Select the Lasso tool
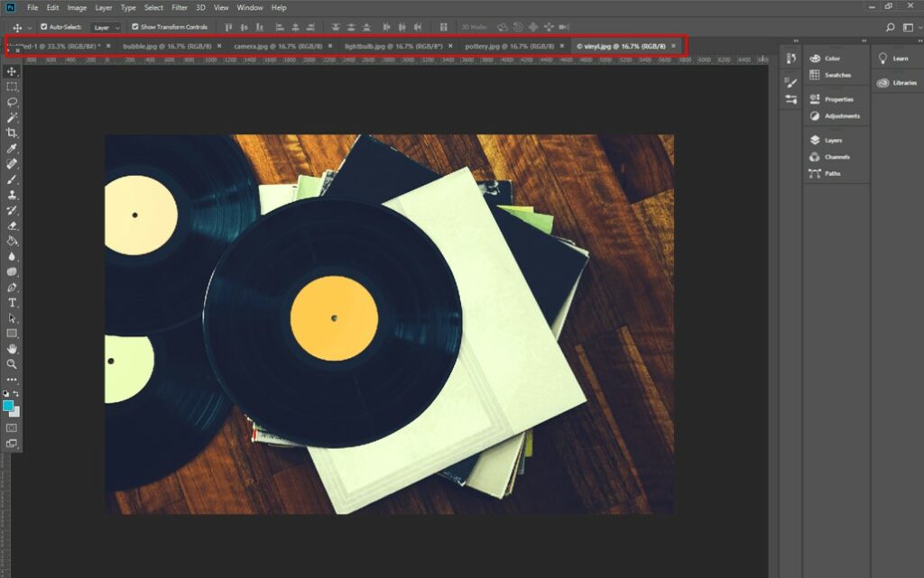924x578 pixels. click(x=12, y=102)
